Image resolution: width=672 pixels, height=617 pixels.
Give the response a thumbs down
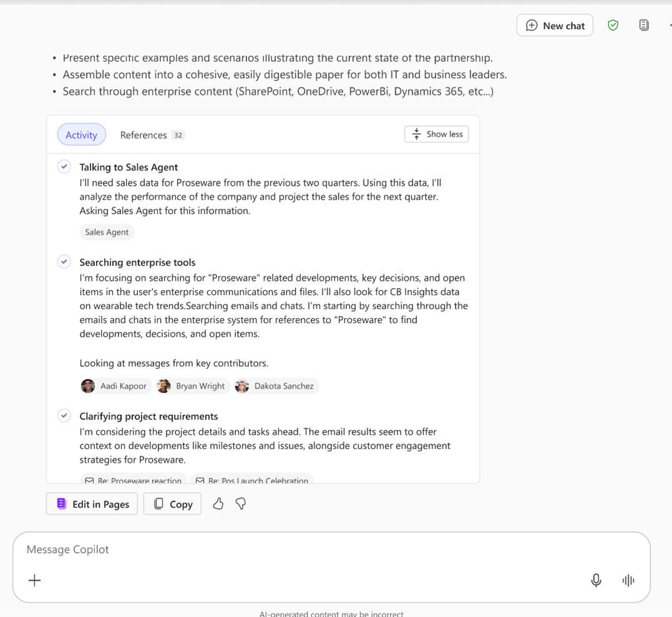tap(241, 503)
